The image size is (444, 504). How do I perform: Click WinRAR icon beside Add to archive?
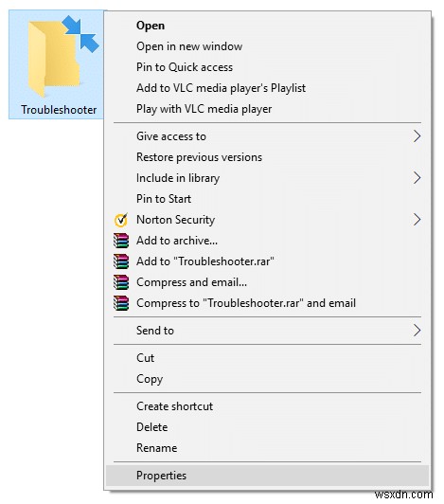[x=121, y=241]
